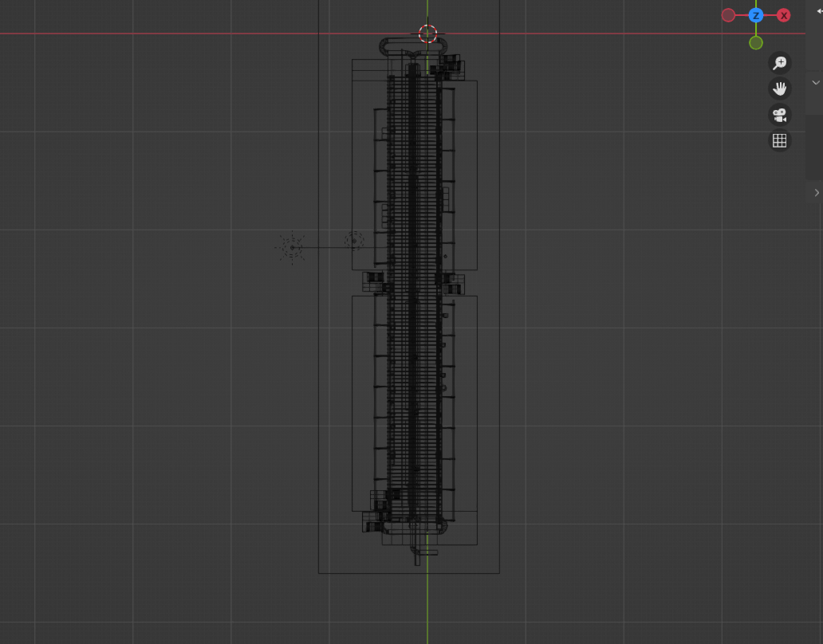Expand the downward chevron on the right edge
This screenshot has width=823, height=644.
click(816, 82)
